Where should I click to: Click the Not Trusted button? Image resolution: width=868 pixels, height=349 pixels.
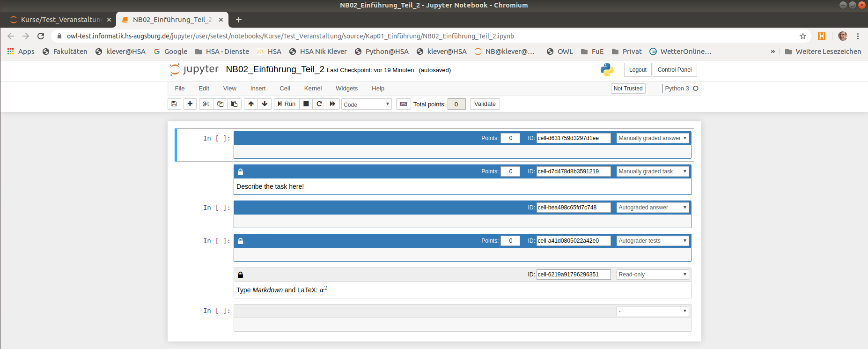(628, 89)
